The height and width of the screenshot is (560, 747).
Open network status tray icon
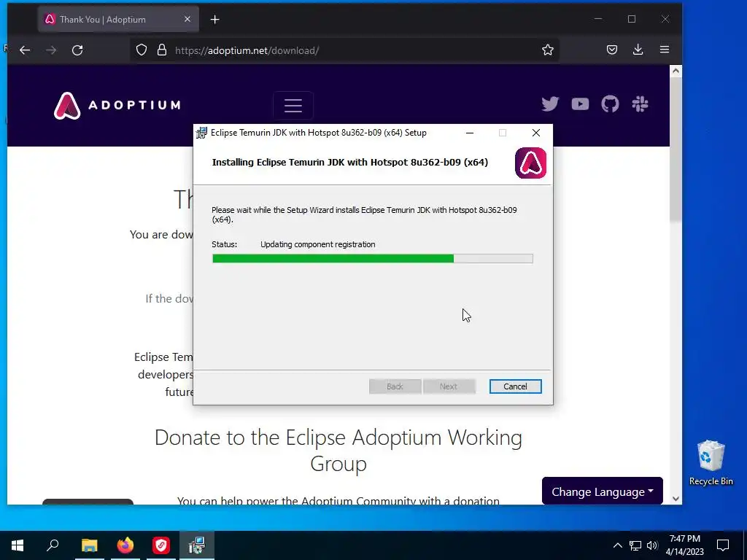[x=635, y=545]
